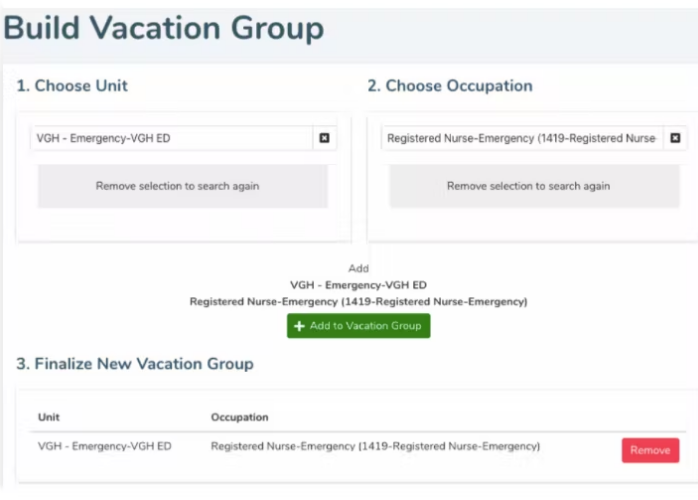Image resolution: width=698 pixels, height=500 pixels.
Task: Clear the selected occupation with its X icon
Action: click(675, 138)
